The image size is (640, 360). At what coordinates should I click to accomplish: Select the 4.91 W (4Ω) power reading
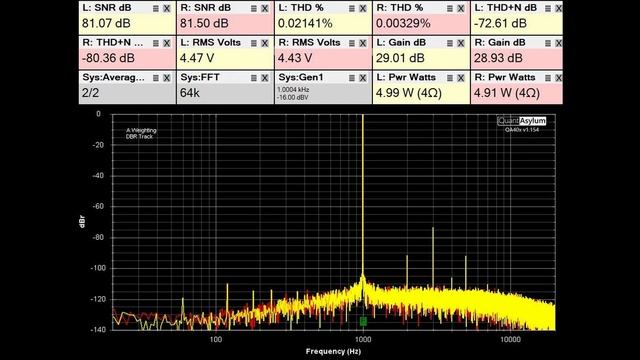507,93
